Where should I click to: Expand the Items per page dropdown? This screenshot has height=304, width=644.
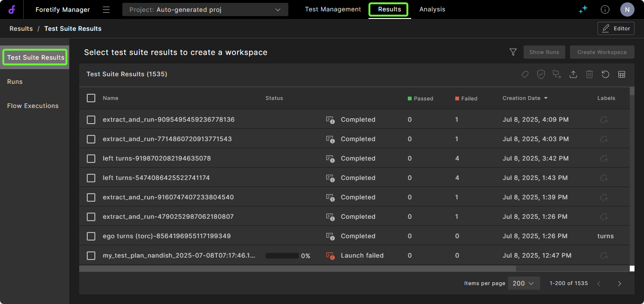coord(524,283)
